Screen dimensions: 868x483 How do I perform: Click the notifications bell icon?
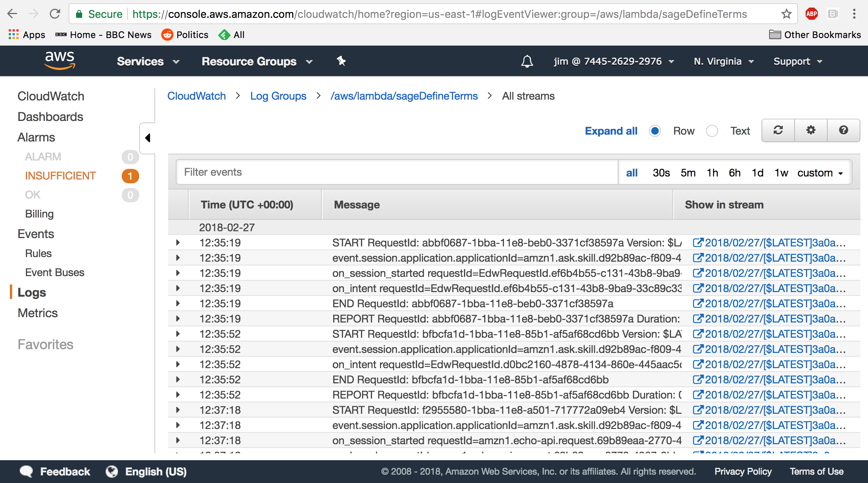coord(526,61)
